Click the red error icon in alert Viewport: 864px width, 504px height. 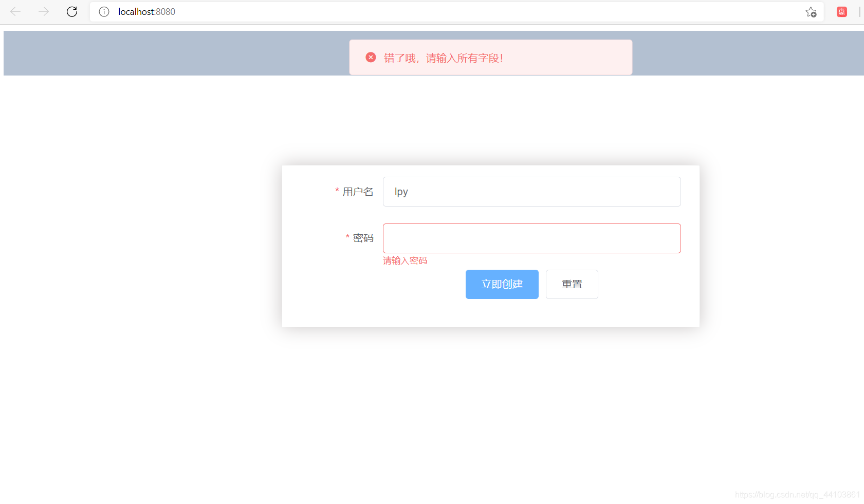[371, 58]
